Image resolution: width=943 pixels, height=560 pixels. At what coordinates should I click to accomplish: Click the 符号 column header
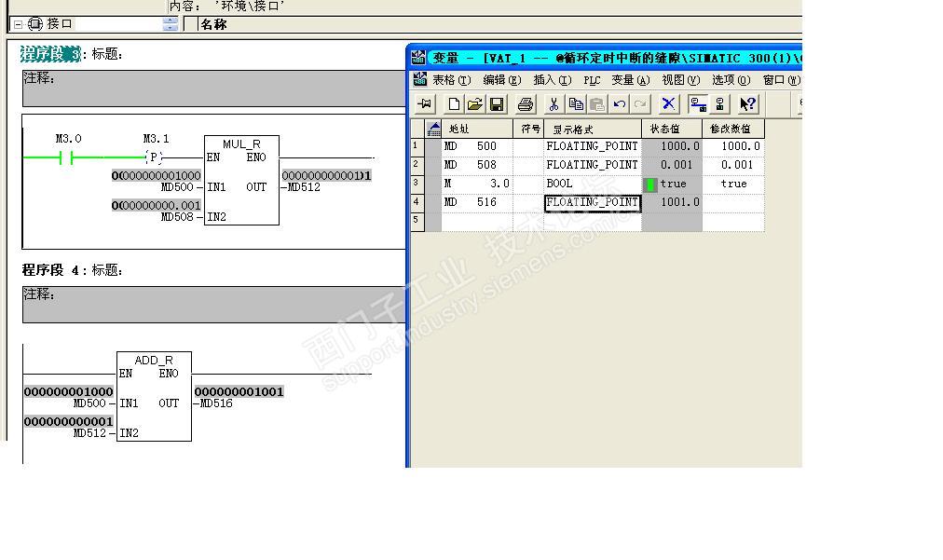tap(528, 129)
